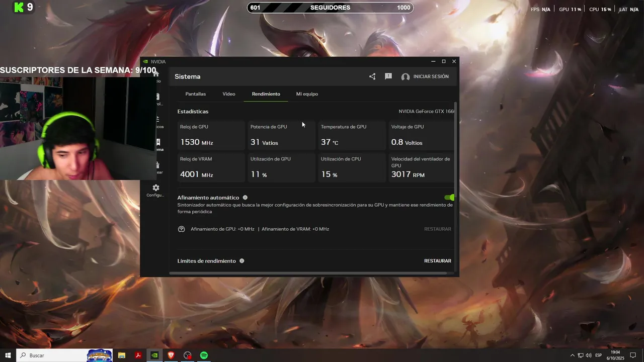Click the Potencia de GPU 31 Vatios card
644x362 pixels.
[x=281, y=136]
